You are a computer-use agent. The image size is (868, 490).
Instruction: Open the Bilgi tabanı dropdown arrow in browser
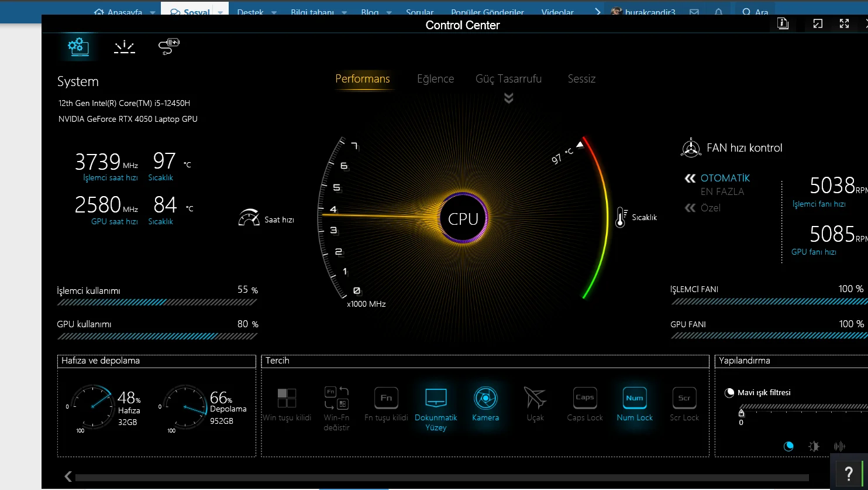click(344, 12)
